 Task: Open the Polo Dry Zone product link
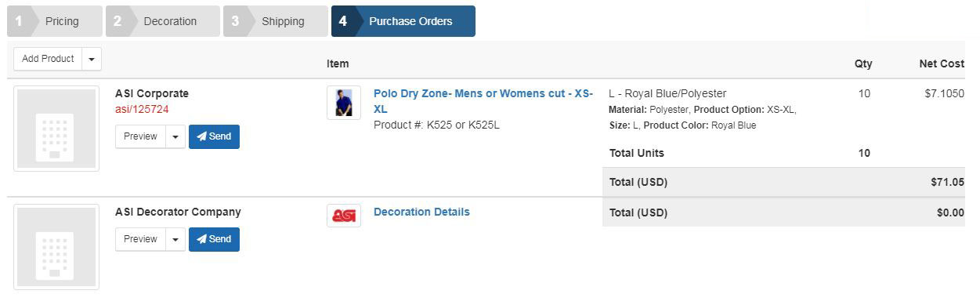pyautogui.click(x=483, y=101)
